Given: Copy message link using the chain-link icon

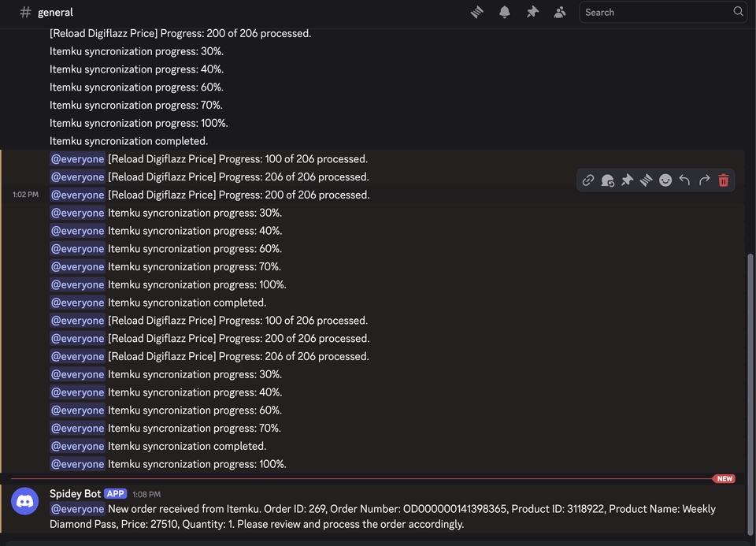Looking at the screenshot, I should [x=587, y=180].
